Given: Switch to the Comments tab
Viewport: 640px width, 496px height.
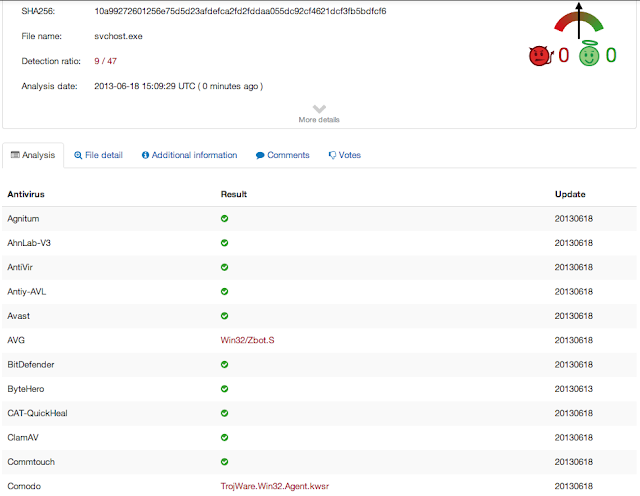Looking at the screenshot, I should 282,155.
